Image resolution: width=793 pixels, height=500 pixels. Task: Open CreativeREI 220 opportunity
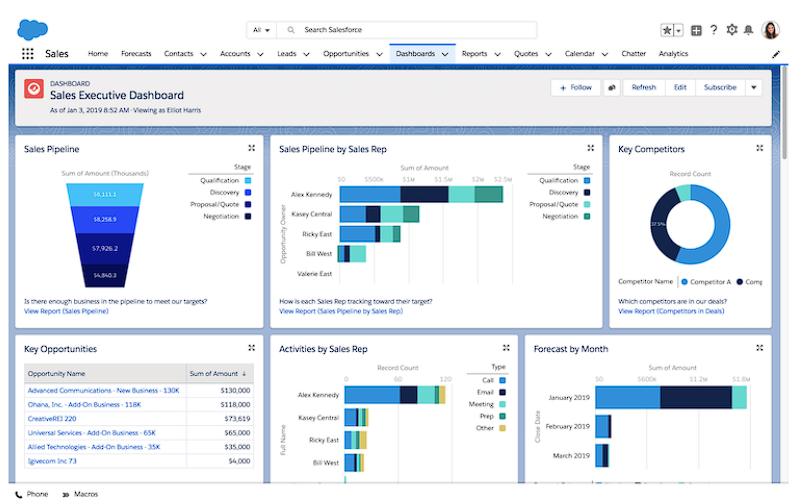point(52,419)
